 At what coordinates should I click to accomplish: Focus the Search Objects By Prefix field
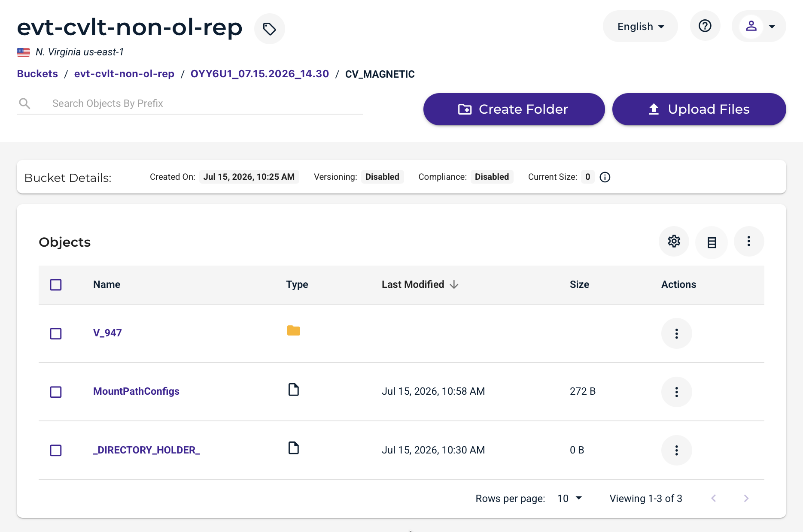pos(190,103)
